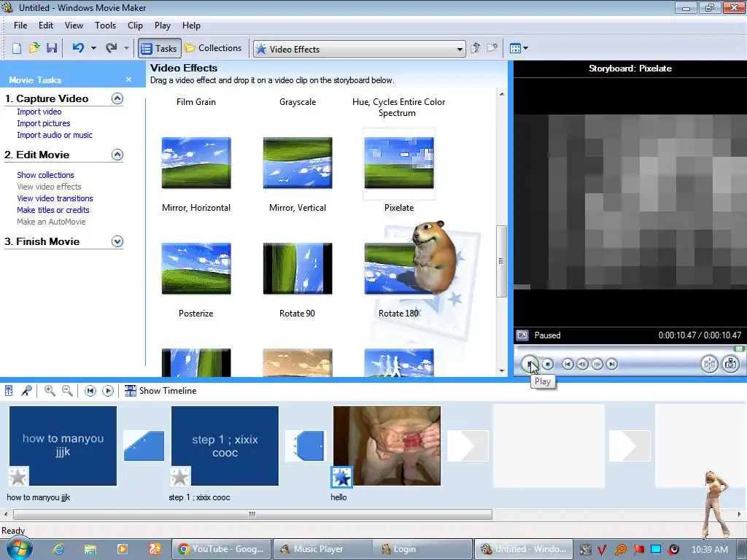Viewport: 747px width, 560px height.
Task: Select the Mirror, Vertical effect thumbnail
Action: (x=298, y=163)
